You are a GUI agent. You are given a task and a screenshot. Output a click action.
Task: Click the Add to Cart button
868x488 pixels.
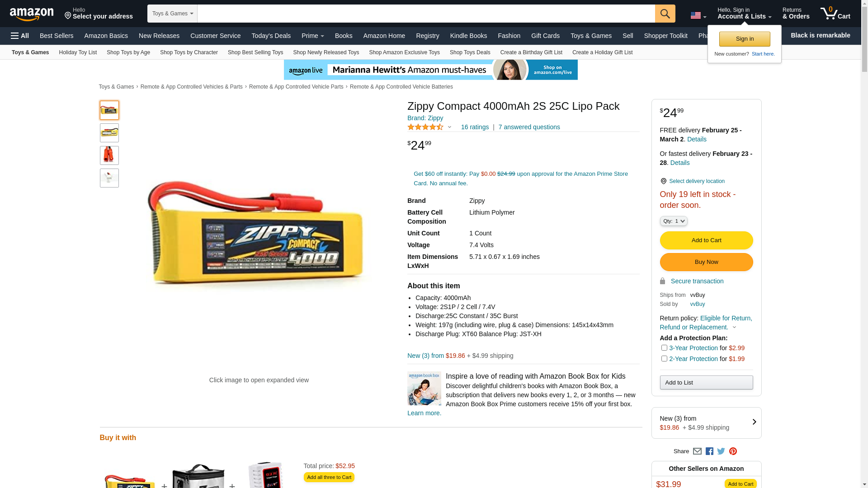[x=706, y=240]
